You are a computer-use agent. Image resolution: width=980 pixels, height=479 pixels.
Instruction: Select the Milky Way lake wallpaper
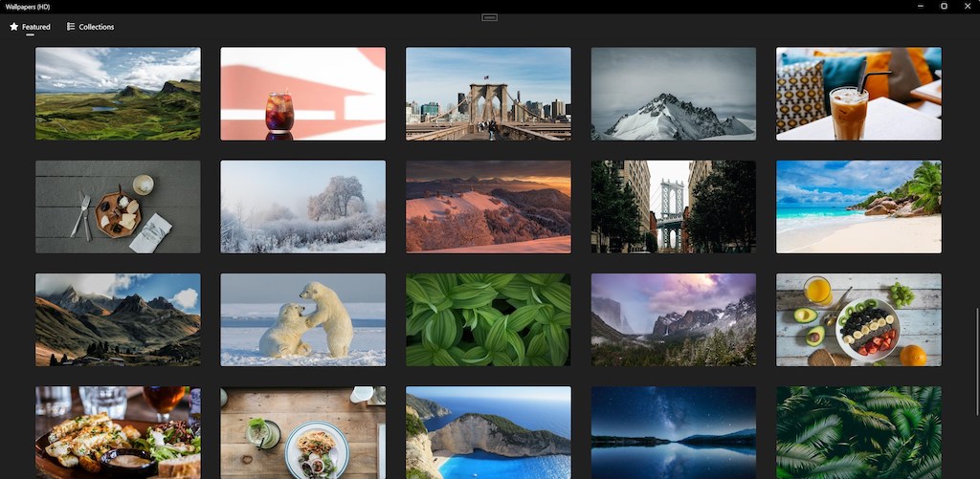point(673,432)
